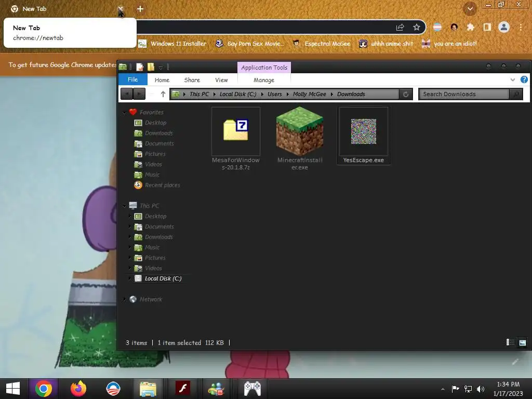The height and width of the screenshot is (399, 532).
Task: Select the YesEscape.exe file
Action: 363,136
